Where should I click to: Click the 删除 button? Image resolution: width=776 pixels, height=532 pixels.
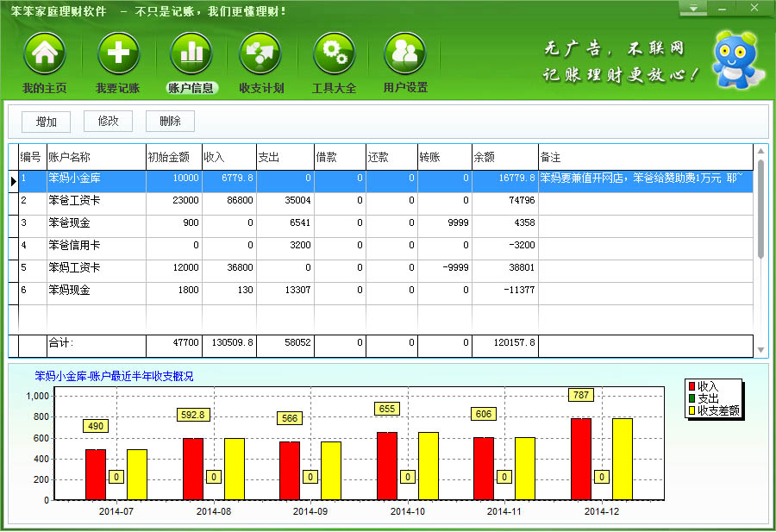click(x=171, y=122)
